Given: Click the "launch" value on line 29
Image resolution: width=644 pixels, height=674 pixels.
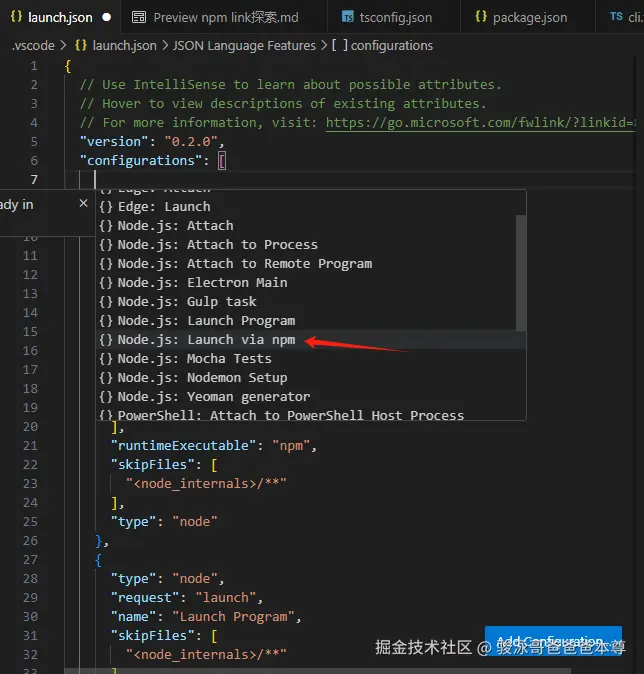Looking at the screenshot, I should pos(226,598).
